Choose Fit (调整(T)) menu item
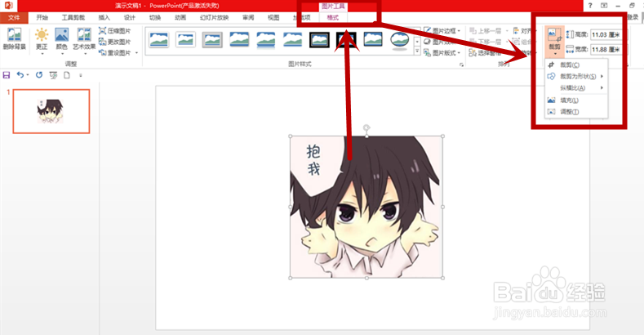The width and height of the screenshot is (644, 335). click(575, 112)
